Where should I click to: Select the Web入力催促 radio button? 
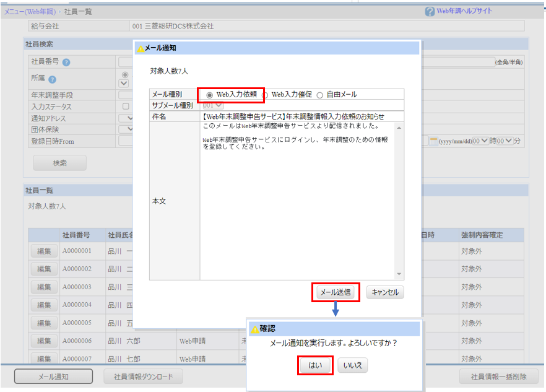(x=265, y=95)
